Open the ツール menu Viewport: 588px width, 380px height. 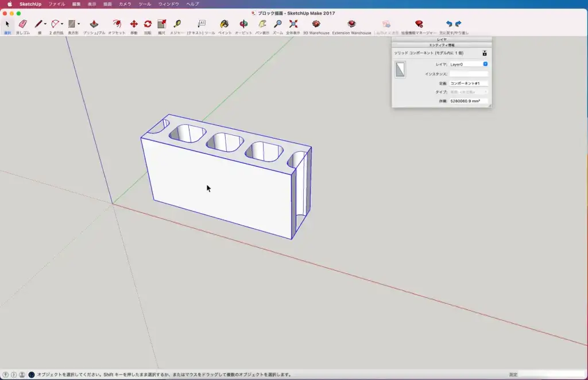145,4
